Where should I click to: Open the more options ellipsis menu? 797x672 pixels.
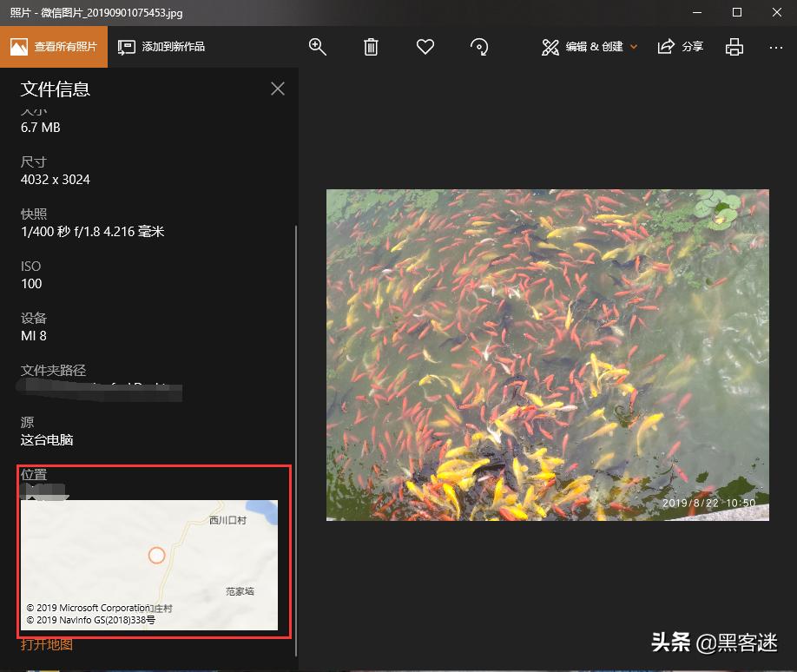pyautogui.click(x=776, y=47)
